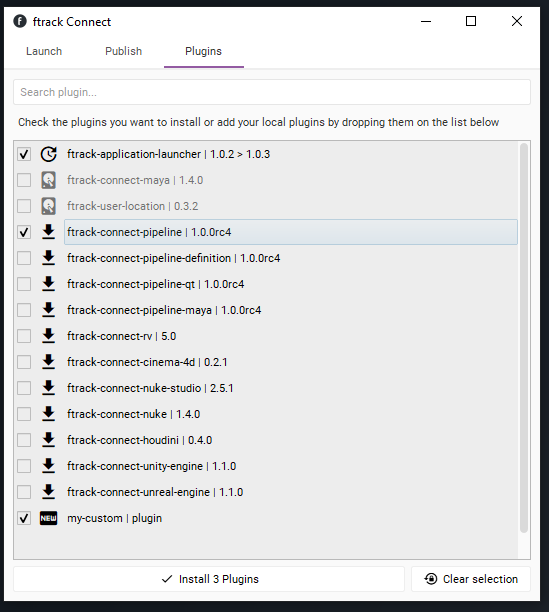The height and width of the screenshot is (612, 549).
Task: Click the download icon beside ftrack-connect-rv
Action: [x=48, y=336]
